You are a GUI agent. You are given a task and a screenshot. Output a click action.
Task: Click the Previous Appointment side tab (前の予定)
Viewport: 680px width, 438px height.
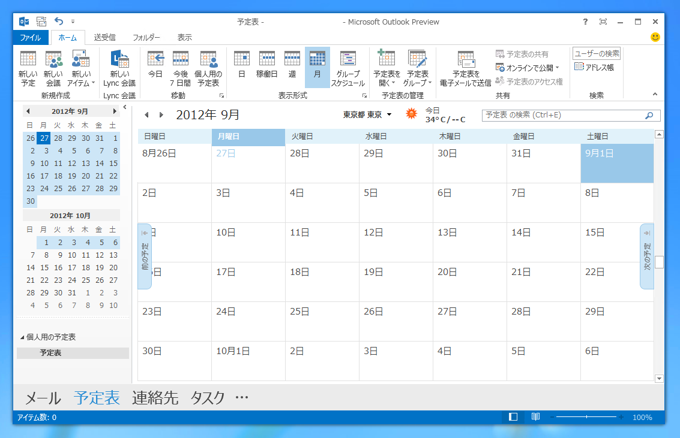tap(144, 256)
